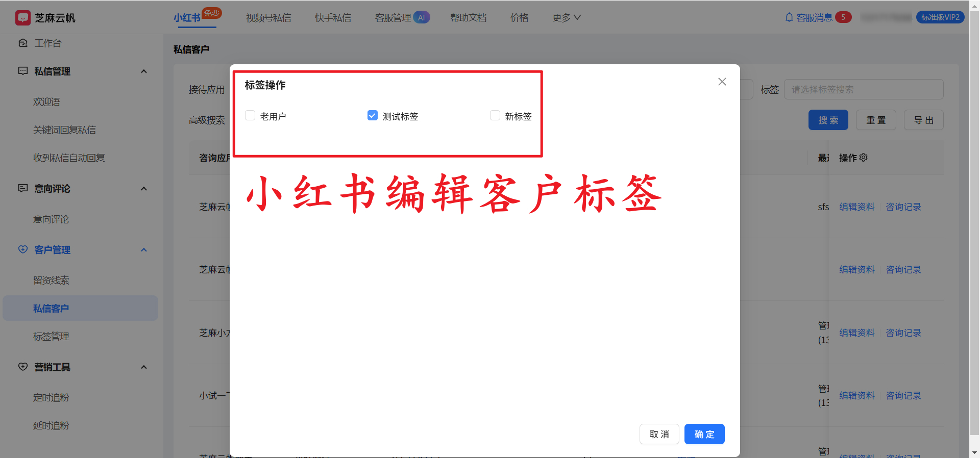
Task: Confirm tag changes with 确定 button
Action: (704, 434)
